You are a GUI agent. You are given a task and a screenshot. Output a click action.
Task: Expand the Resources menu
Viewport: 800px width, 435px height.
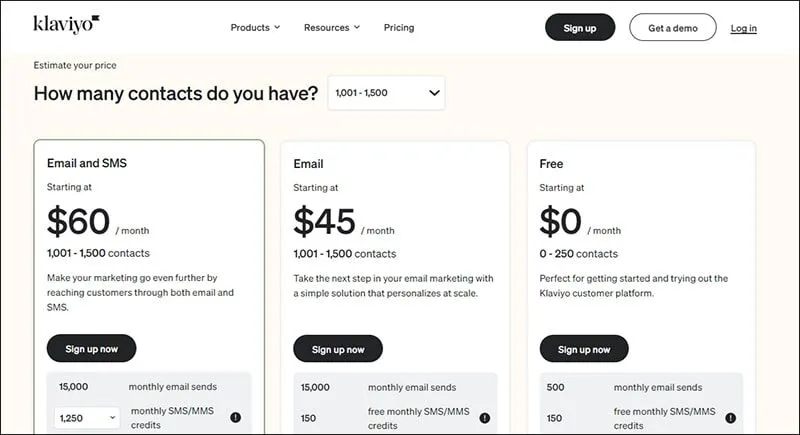(x=332, y=28)
